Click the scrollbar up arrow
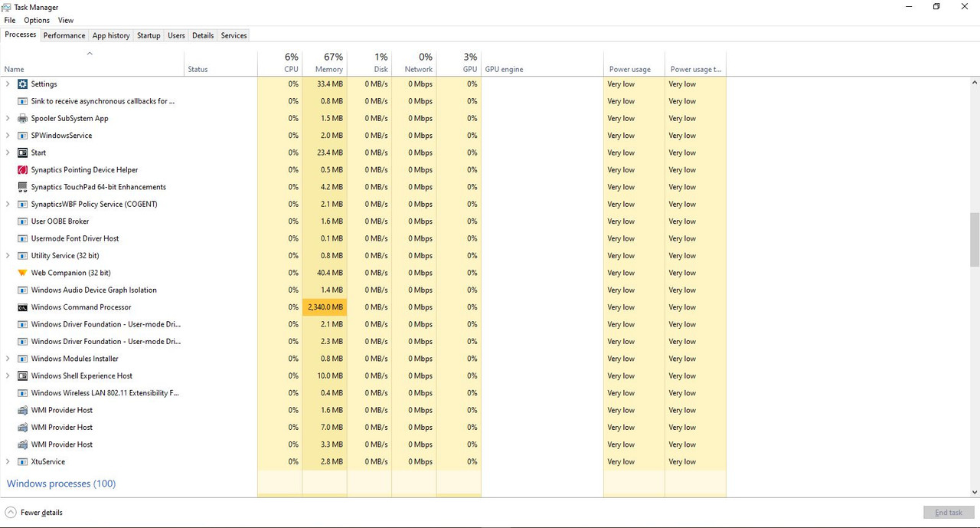 click(x=975, y=82)
